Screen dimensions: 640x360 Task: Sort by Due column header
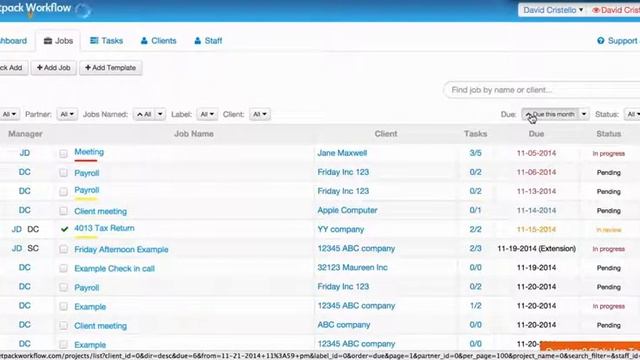[536, 134]
